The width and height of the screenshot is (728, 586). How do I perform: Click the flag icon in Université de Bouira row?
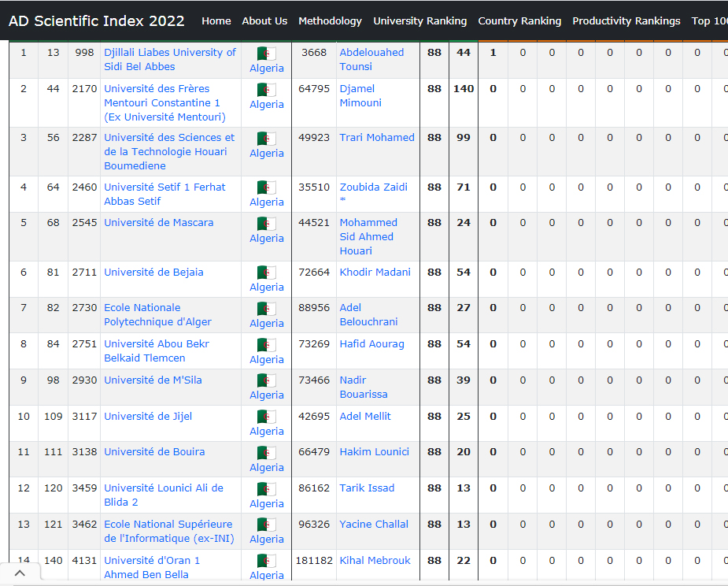[x=267, y=453]
